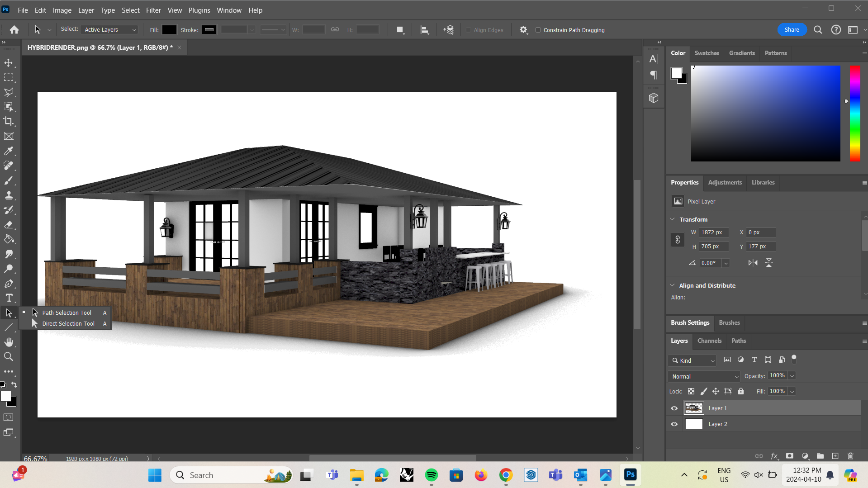Click the Transform width input field
Viewport: 868px width, 488px height.
point(714,232)
